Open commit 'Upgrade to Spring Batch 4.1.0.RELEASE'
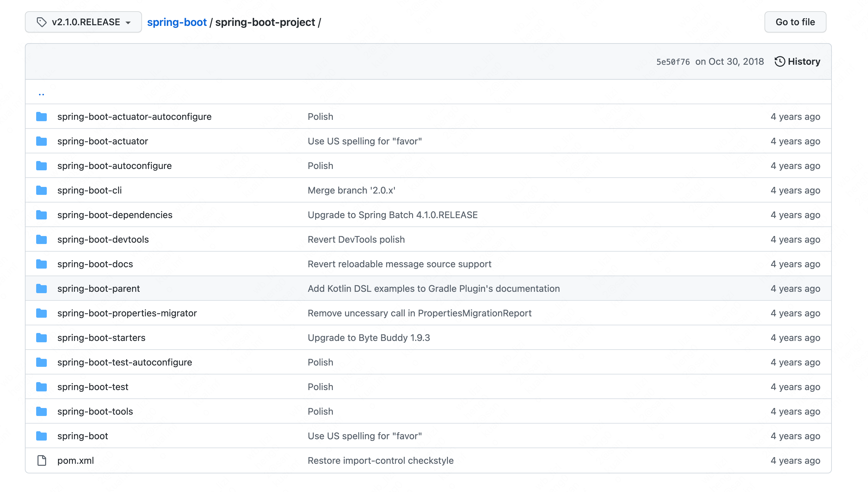 (x=393, y=215)
